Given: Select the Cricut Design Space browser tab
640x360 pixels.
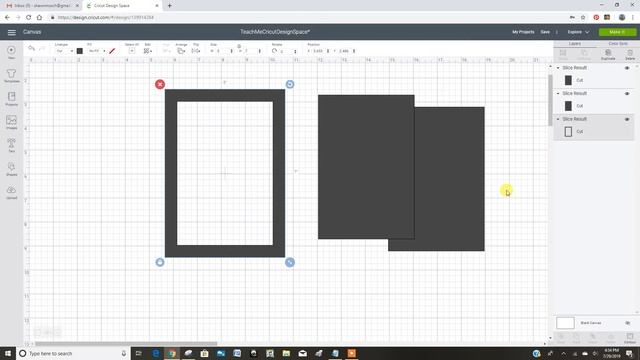Looking at the screenshot, I should pos(122,6).
